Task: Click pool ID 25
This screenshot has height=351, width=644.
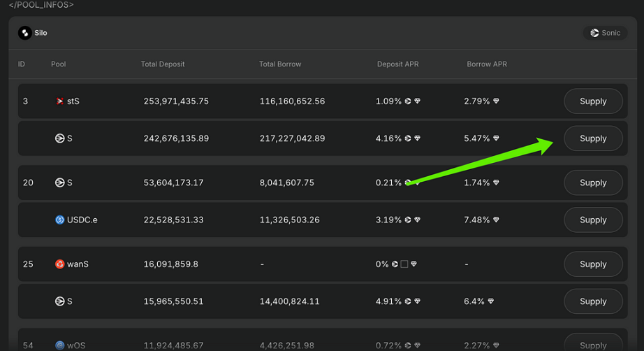Action: coord(28,264)
